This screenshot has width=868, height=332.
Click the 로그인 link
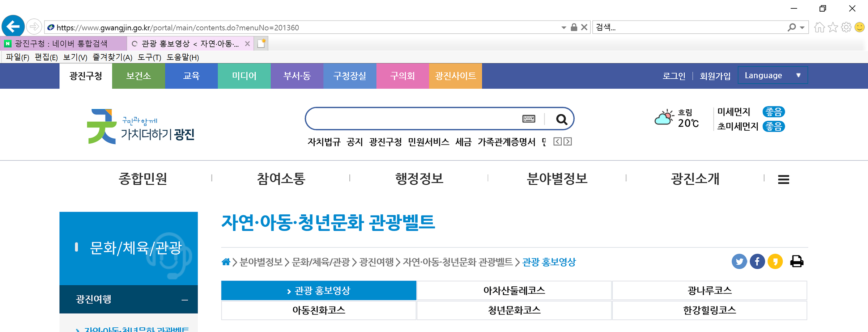674,76
